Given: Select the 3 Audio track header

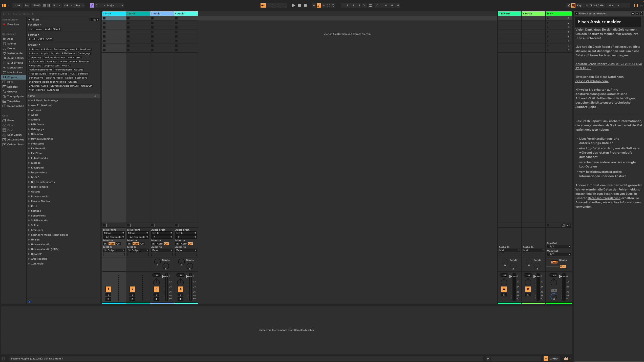Looking at the screenshot, I should [x=162, y=13].
